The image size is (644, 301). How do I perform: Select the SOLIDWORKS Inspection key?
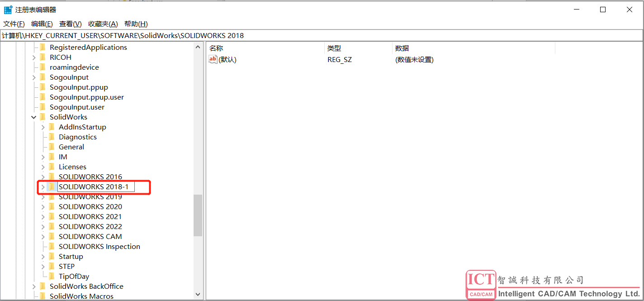pos(99,246)
